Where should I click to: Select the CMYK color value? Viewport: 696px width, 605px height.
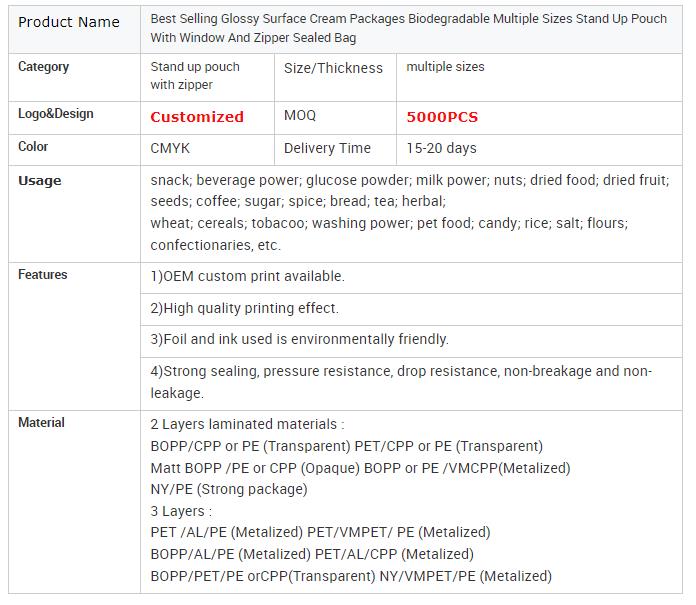(170, 148)
